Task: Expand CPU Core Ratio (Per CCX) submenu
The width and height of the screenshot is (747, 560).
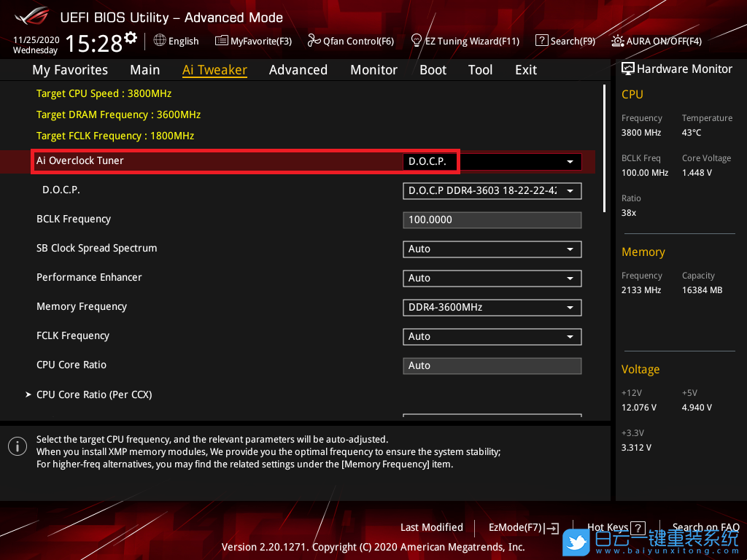Action: pos(94,394)
